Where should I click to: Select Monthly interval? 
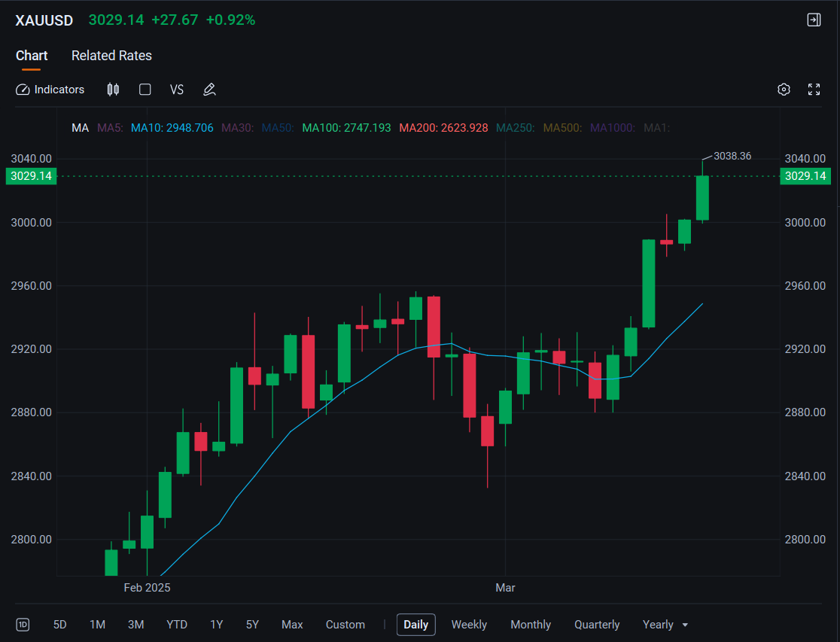531,625
